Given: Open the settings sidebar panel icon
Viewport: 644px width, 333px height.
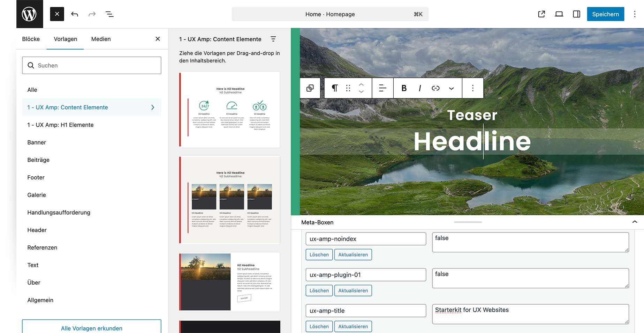Looking at the screenshot, I should pyautogui.click(x=576, y=14).
